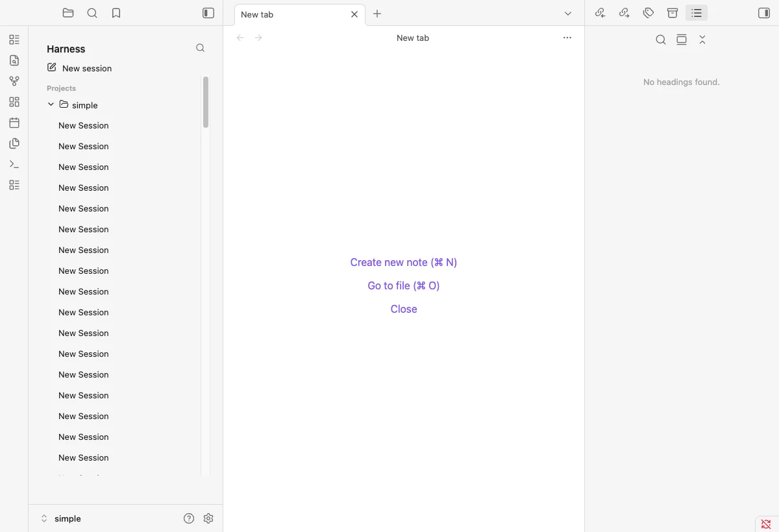
Task: Click Go to file link
Action: [x=404, y=285]
